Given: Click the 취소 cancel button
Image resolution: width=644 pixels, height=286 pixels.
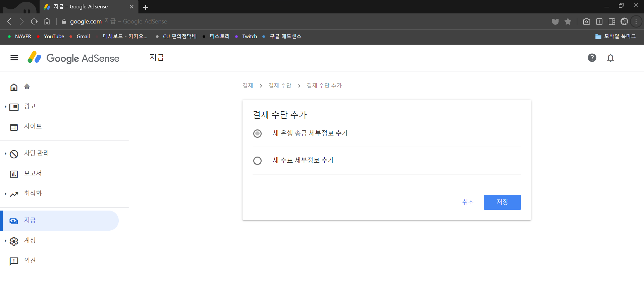Looking at the screenshot, I should coord(468,202).
